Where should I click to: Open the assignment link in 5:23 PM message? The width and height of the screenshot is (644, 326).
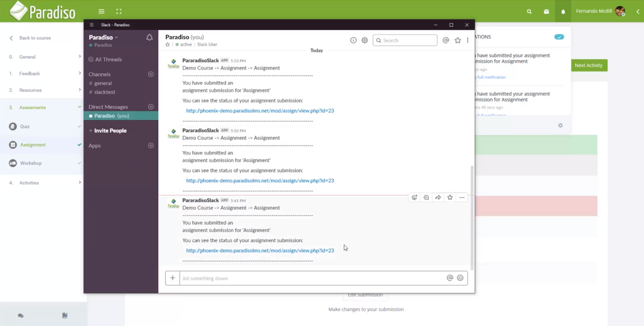click(260, 111)
